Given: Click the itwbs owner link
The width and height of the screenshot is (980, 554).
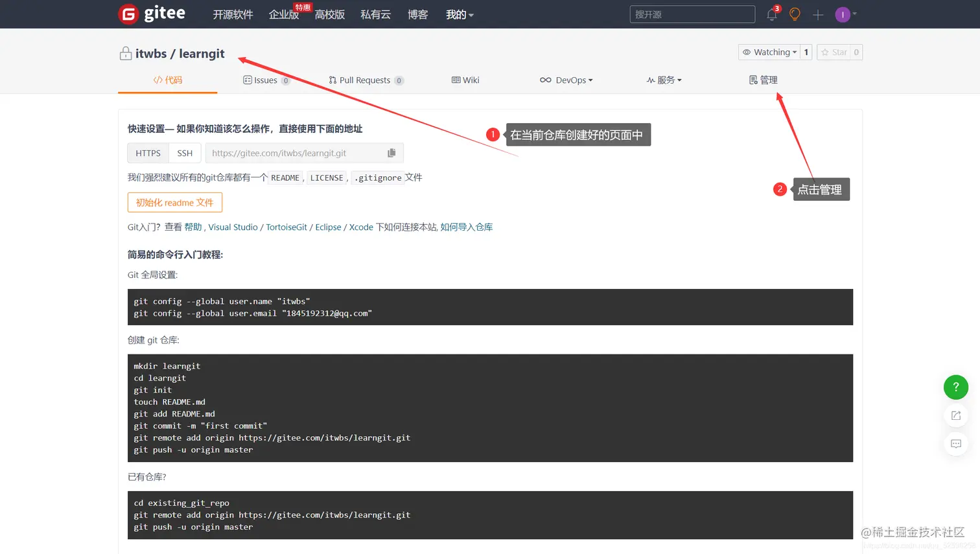Looking at the screenshot, I should coord(151,54).
